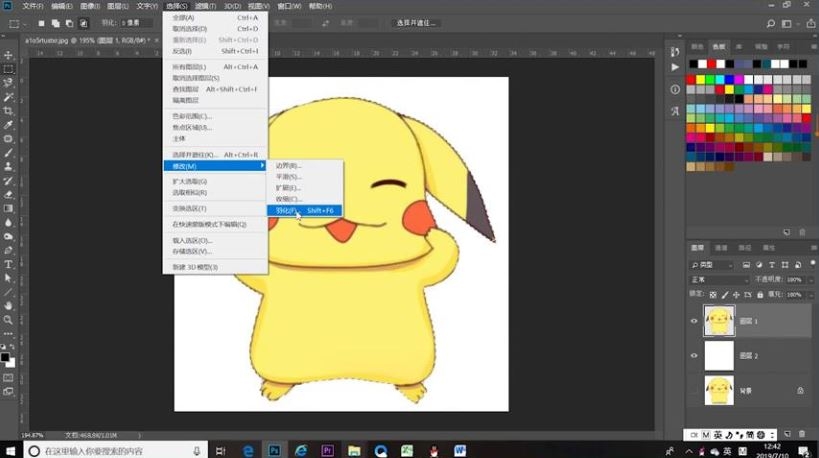Screen dimensions: 819x458
Task: Choose 全部(A) to select all
Action: [x=215, y=18]
